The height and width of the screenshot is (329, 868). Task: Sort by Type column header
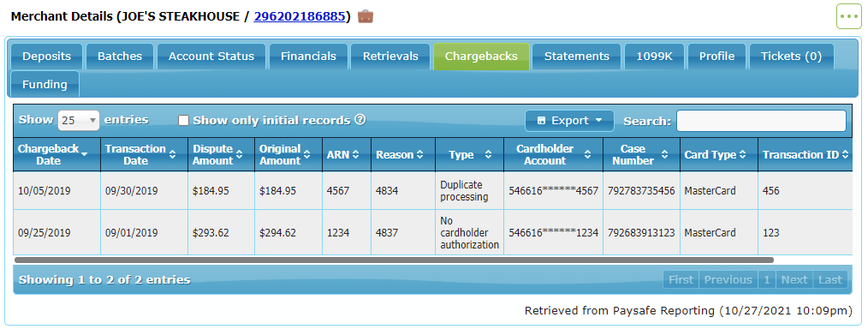(469, 155)
